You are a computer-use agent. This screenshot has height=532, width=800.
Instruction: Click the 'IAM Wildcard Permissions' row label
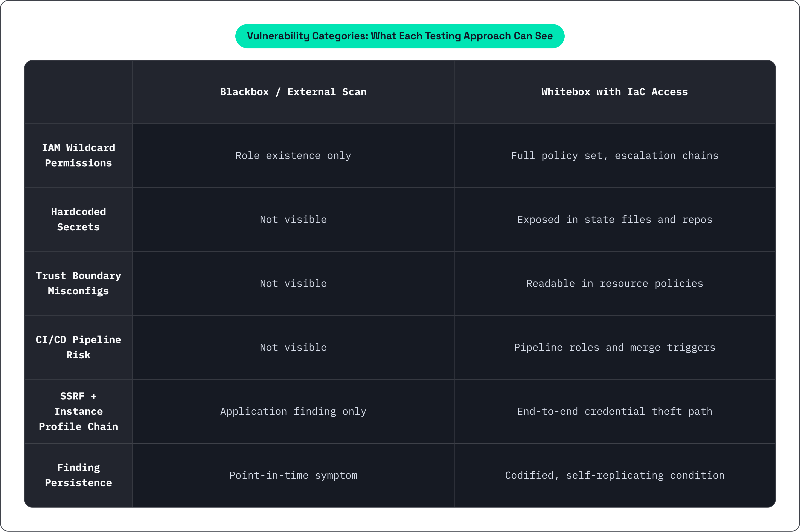pos(78,155)
